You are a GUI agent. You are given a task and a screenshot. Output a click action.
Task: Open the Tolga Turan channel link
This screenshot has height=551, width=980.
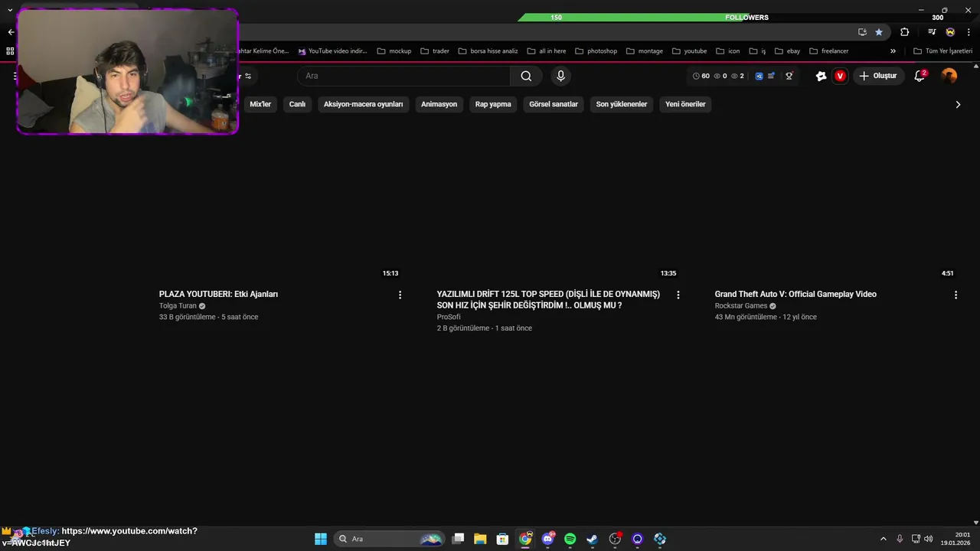click(x=178, y=306)
